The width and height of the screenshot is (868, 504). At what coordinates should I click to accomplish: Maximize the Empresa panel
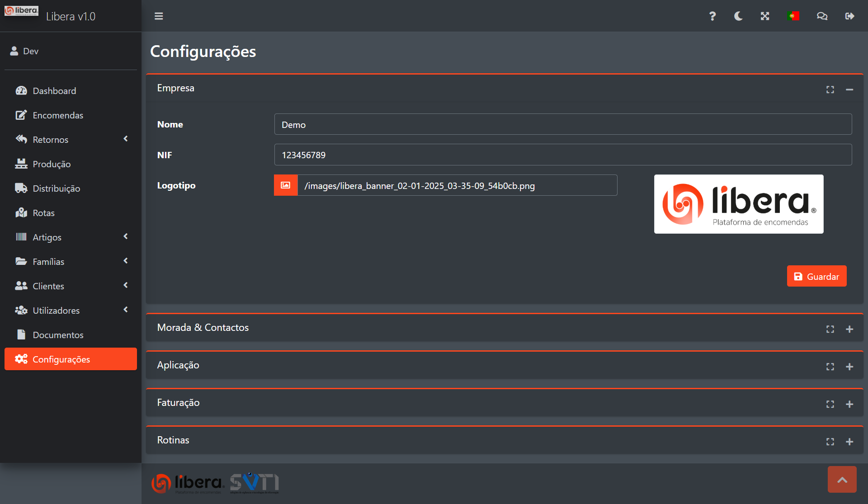coord(830,89)
